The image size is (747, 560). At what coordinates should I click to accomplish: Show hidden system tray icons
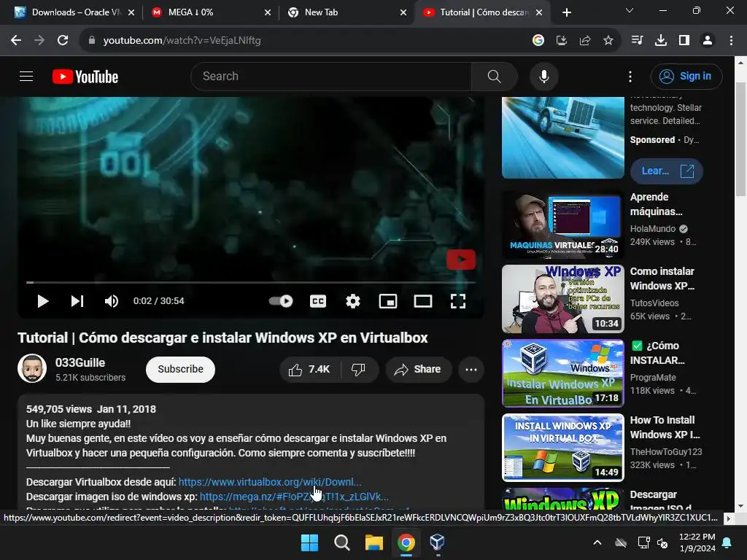click(x=597, y=542)
